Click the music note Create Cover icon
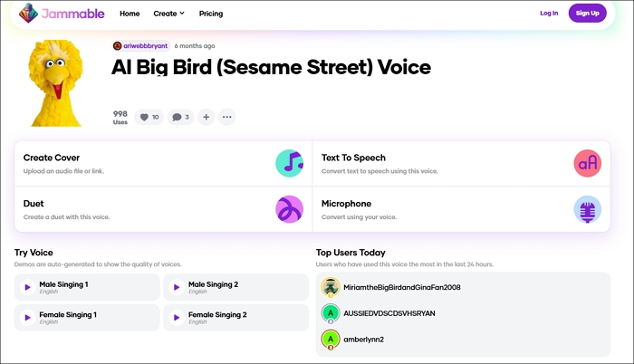 click(290, 163)
